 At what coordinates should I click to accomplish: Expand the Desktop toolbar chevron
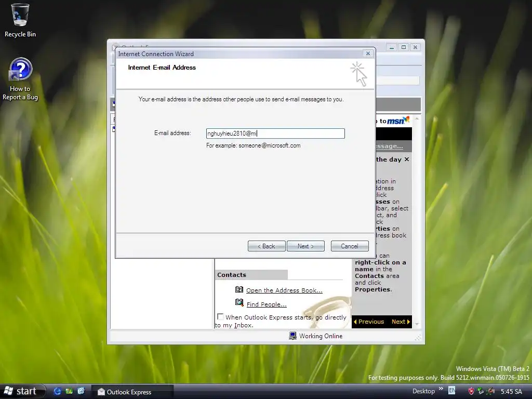441,389
